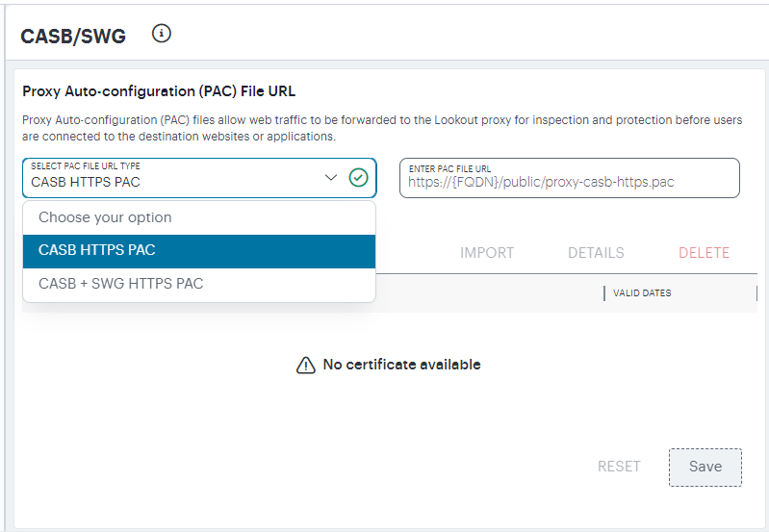Click the column divider left of VALID DATES
Viewport: 769px width, 532px height.
point(604,293)
